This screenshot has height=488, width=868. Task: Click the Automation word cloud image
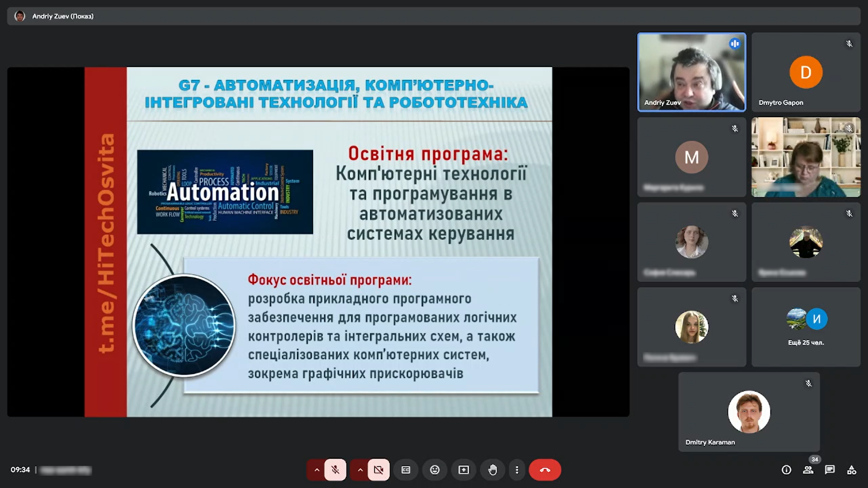pos(225,192)
